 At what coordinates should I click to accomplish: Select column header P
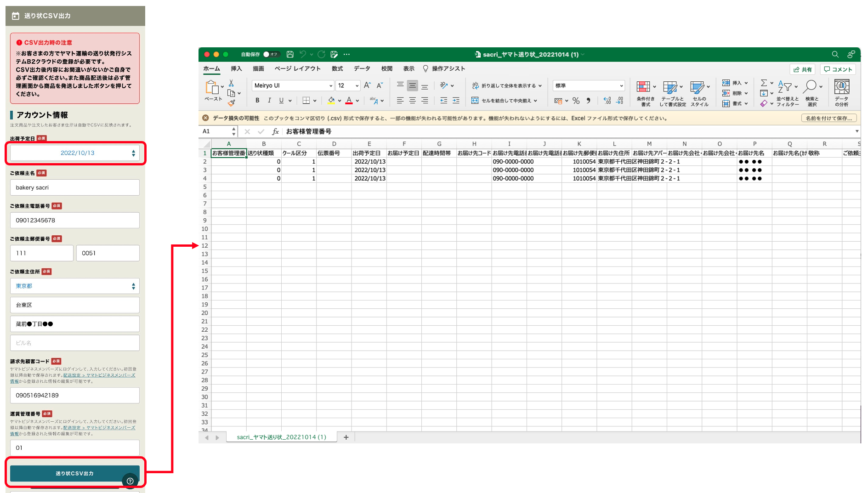pyautogui.click(x=755, y=144)
